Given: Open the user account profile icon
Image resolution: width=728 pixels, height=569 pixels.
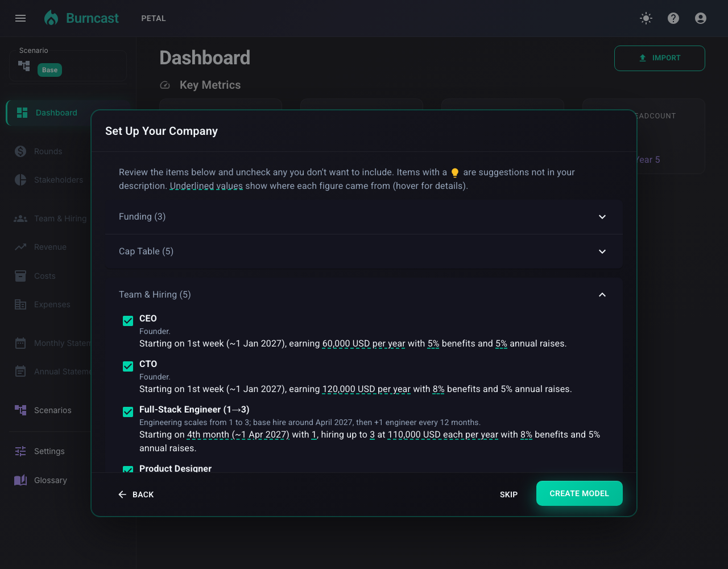Looking at the screenshot, I should 701,18.
